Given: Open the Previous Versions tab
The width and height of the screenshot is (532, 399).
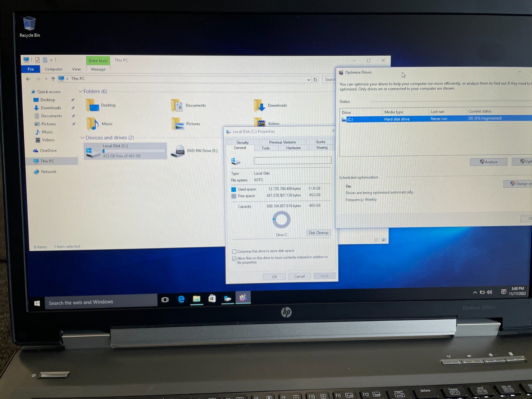Looking at the screenshot, I should [282, 142].
